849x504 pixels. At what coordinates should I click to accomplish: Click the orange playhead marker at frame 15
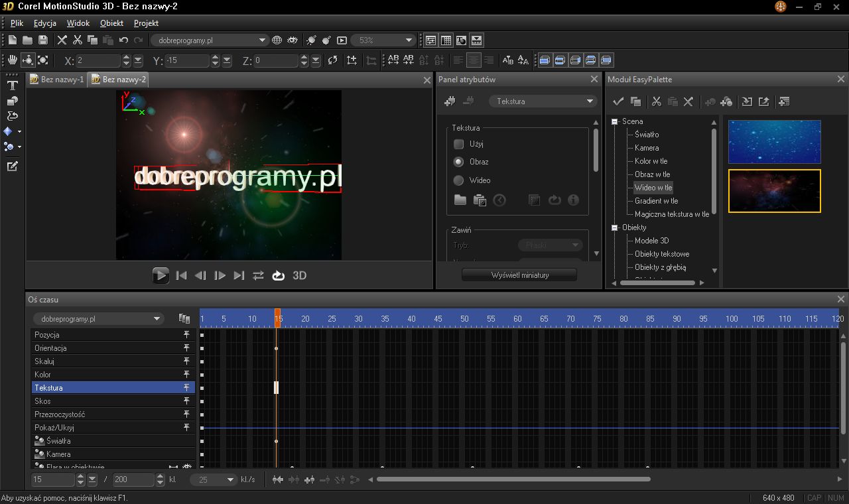click(278, 317)
